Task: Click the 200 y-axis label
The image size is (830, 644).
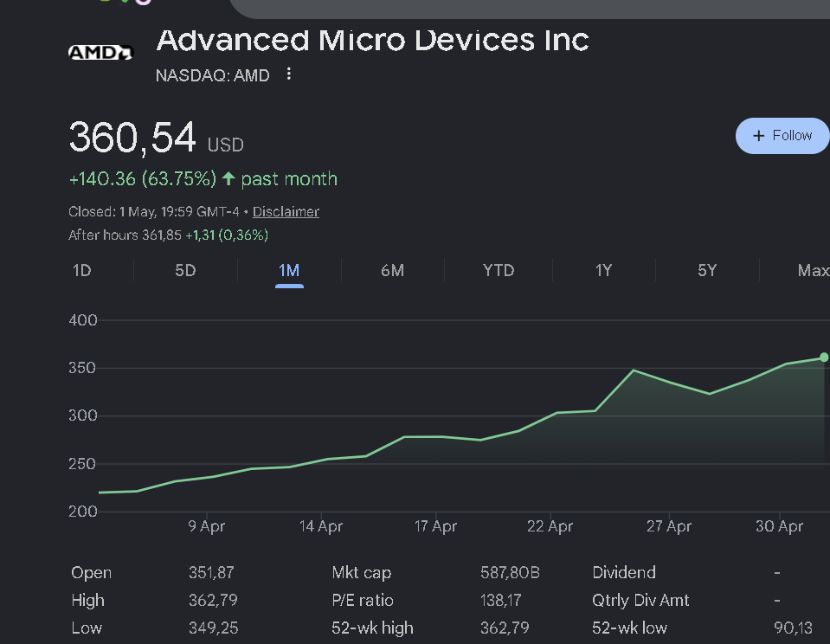Action: [83, 512]
